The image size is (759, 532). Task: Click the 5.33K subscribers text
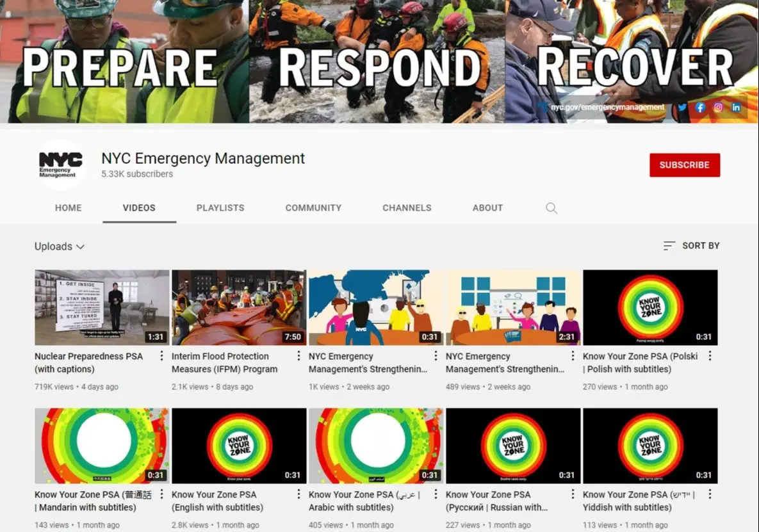(137, 174)
